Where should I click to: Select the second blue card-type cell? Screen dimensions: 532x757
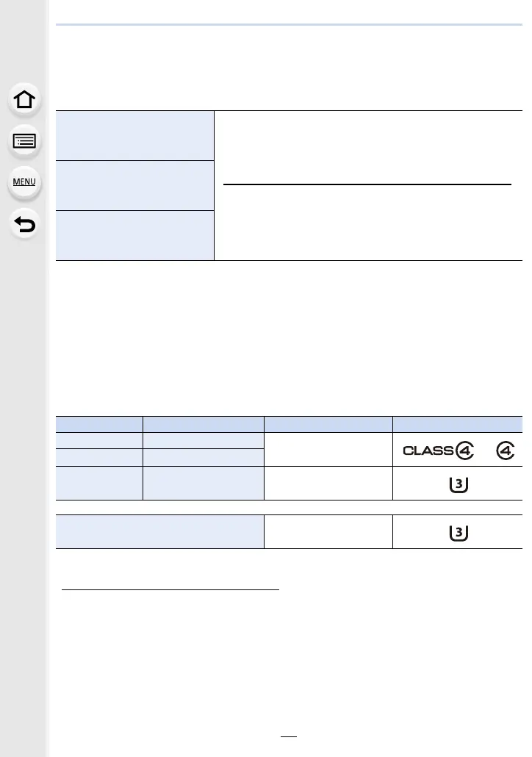point(134,185)
